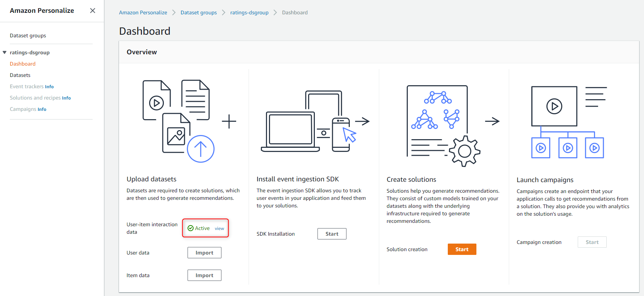Open Campaigns in the sidebar
The image size is (644, 296).
[23, 109]
